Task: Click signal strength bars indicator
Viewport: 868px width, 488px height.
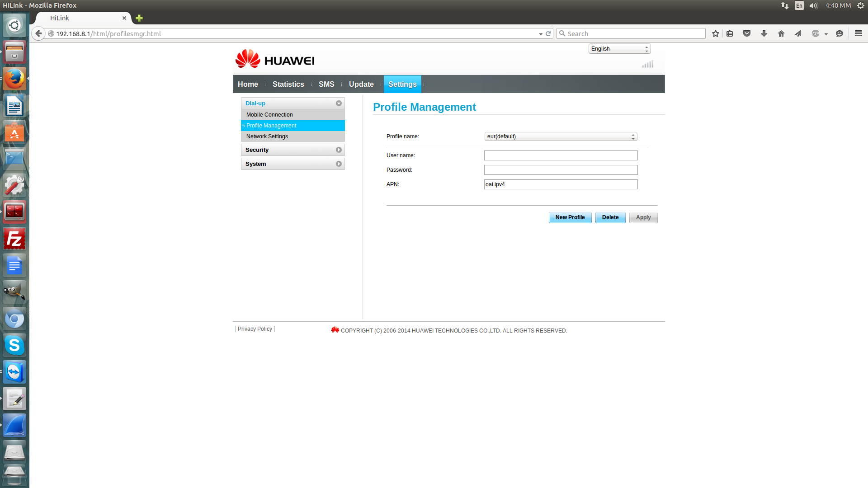Action: pos(648,64)
